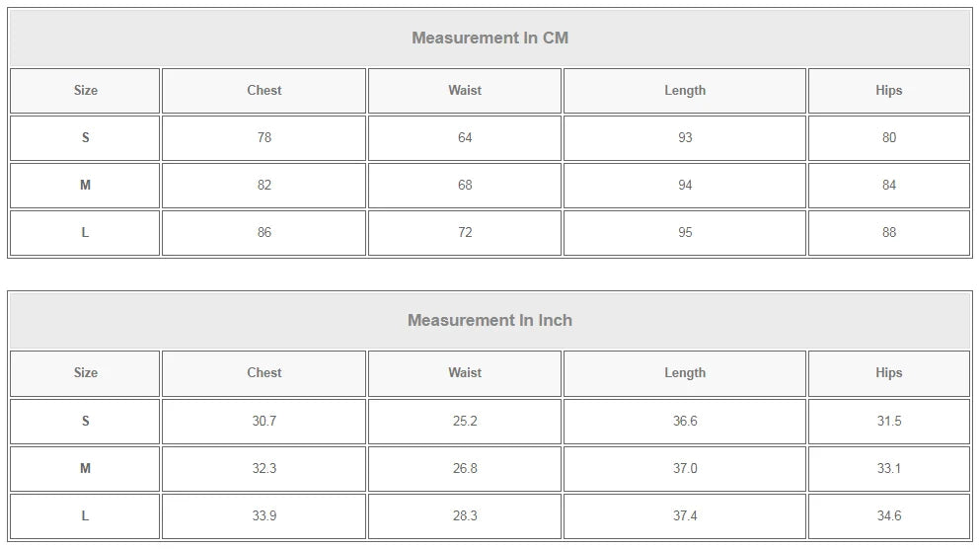Click the Measurement In CM table header

(490, 39)
